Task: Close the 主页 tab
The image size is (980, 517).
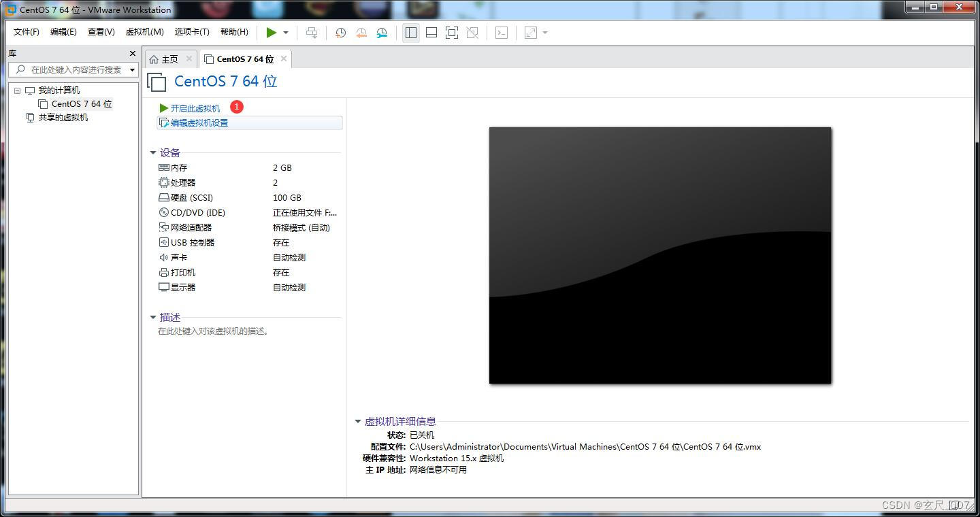Action: (189, 59)
